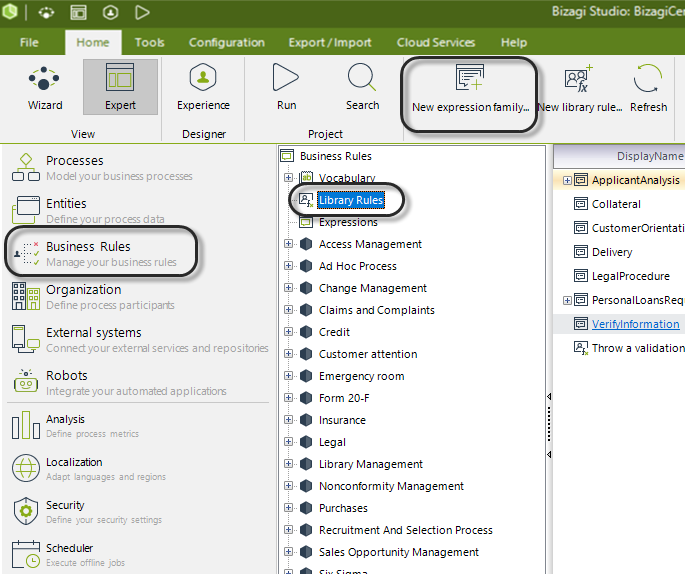685x574 pixels.
Task: Click New library rule
Action: [x=579, y=89]
